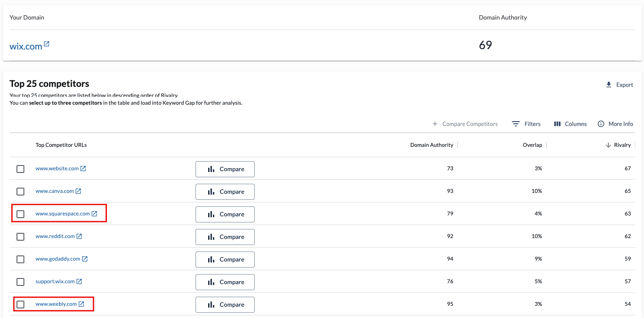The width and height of the screenshot is (644, 318).
Task: Open the www.squarespace.com link
Action: (x=63, y=214)
